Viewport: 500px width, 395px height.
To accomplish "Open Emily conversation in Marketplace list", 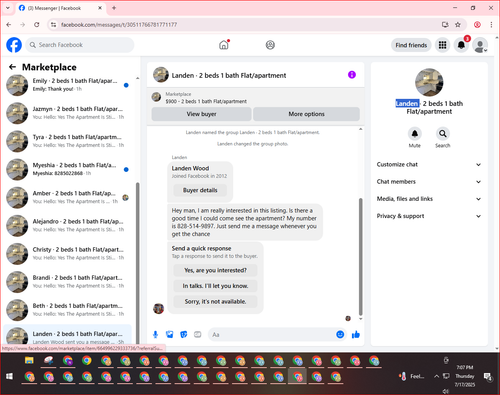I will [x=68, y=85].
